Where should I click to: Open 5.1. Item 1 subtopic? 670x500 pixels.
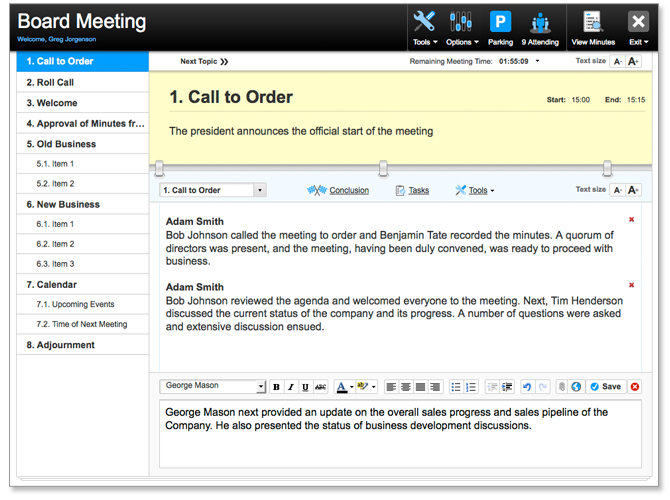click(82, 164)
